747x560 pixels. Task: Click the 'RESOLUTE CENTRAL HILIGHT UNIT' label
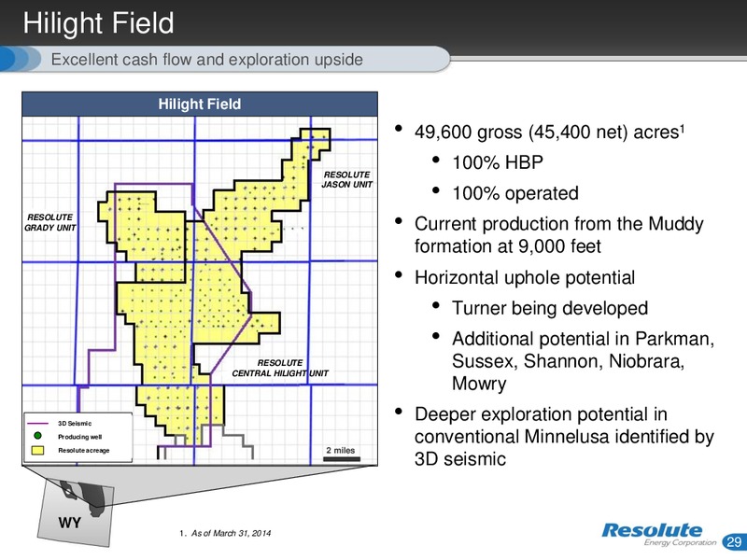pos(280,368)
